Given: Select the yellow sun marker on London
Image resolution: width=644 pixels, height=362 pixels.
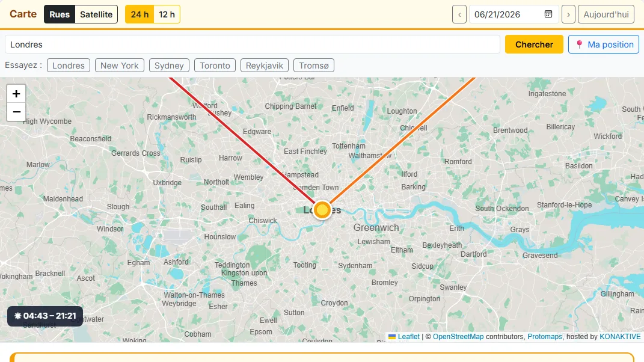Looking at the screenshot, I should 322,210.
